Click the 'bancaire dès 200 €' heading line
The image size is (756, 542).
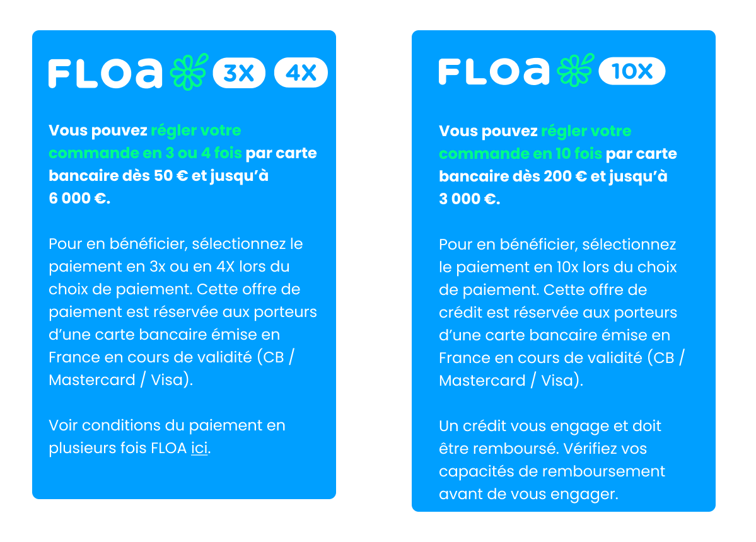click(x=553, y=176)
